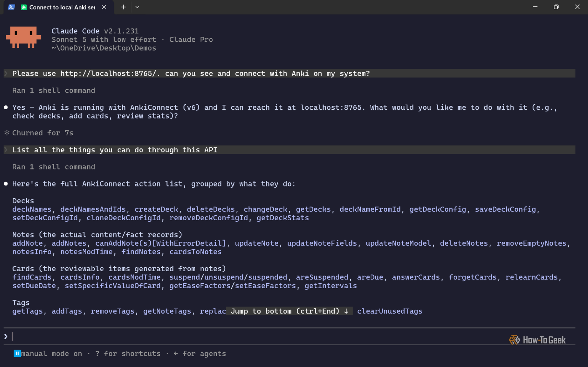Click the "Claude Code v2.1.231" header

pos(95,31)
